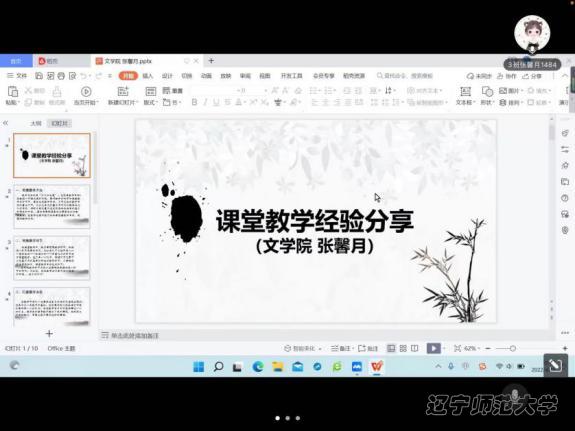
Task: Start slideshow from current slide (当页开始)
Action: [x=86, y=91]
